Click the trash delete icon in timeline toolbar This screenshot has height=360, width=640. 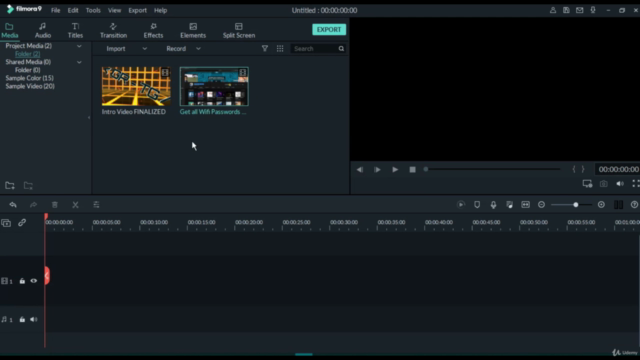point(55,204)
